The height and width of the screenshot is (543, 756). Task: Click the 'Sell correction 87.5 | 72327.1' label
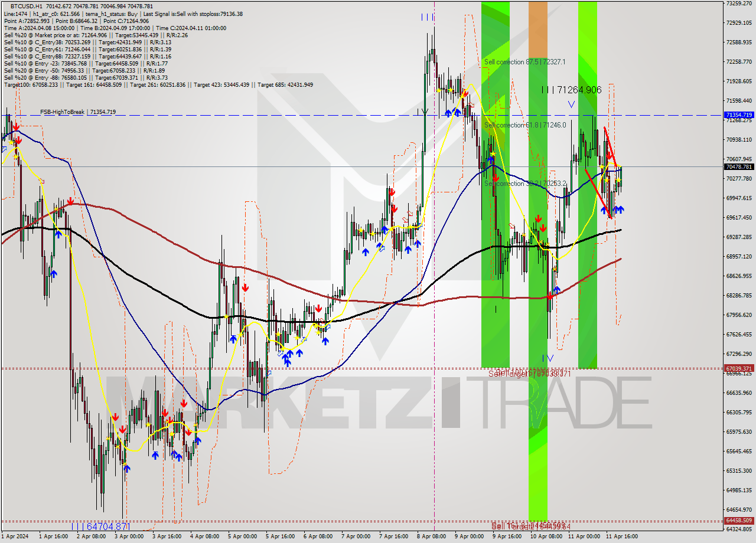pyautogui.click(x=524, y=62)
